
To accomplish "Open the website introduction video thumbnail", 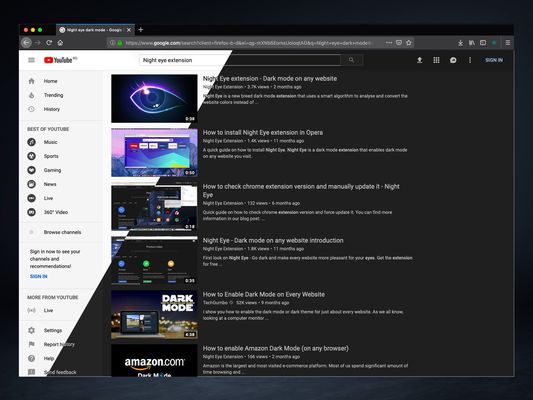I will tap(154, 261).
